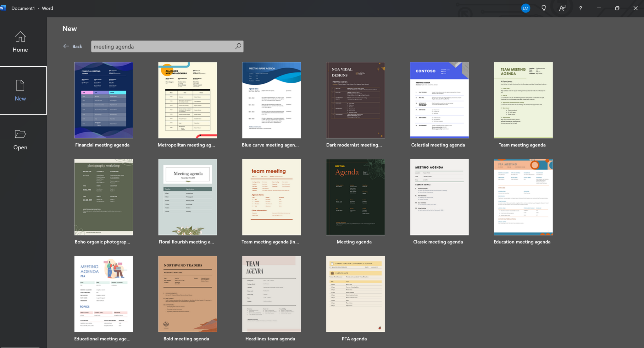This screenshot has height=348, width=644.
Task: Click the Home icon in sidebar
Action: tap(20, 37)
